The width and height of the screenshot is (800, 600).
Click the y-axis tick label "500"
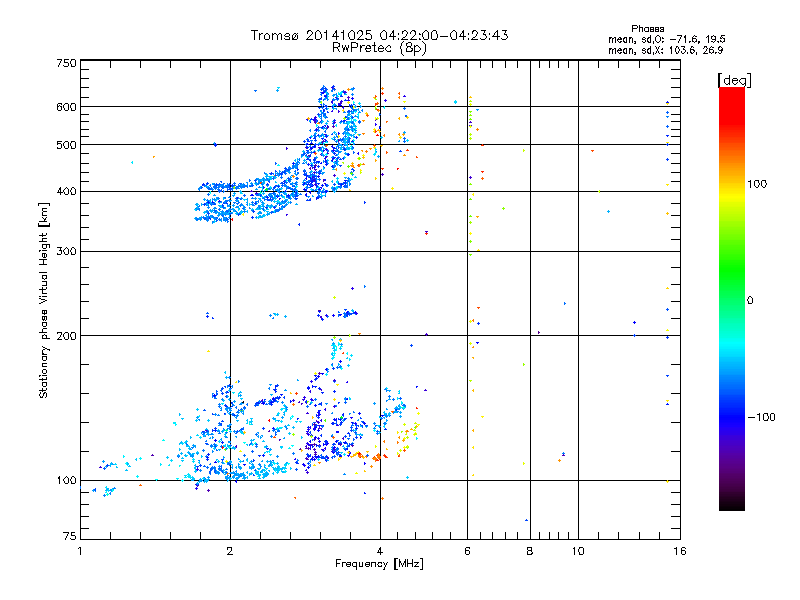coord(66,145)
